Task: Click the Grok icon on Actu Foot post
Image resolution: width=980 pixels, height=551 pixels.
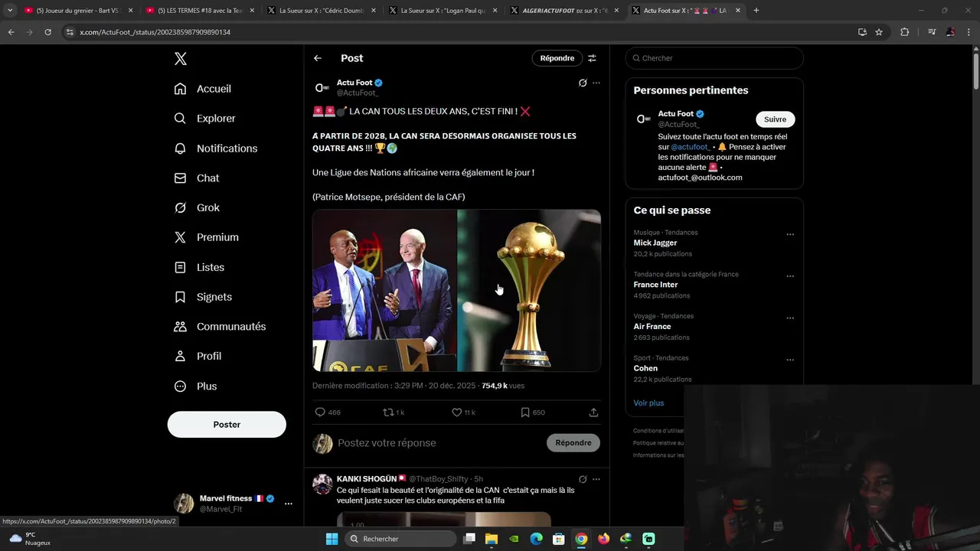Action: pos(583,83)
